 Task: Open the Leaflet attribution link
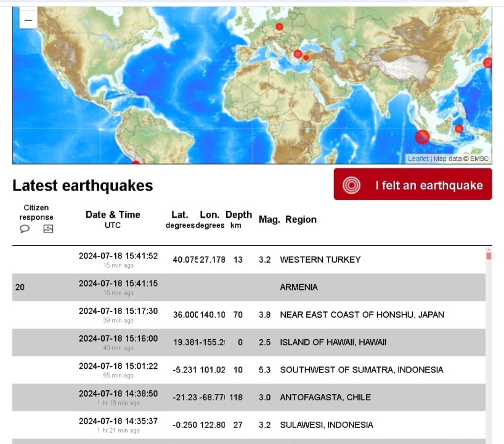[x=418, y=158]
